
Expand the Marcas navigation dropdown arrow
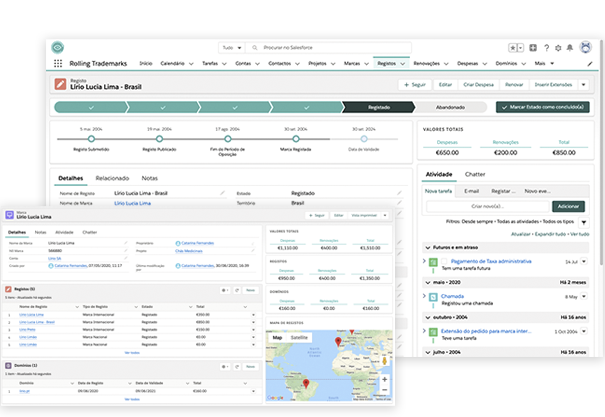(366, 63)
